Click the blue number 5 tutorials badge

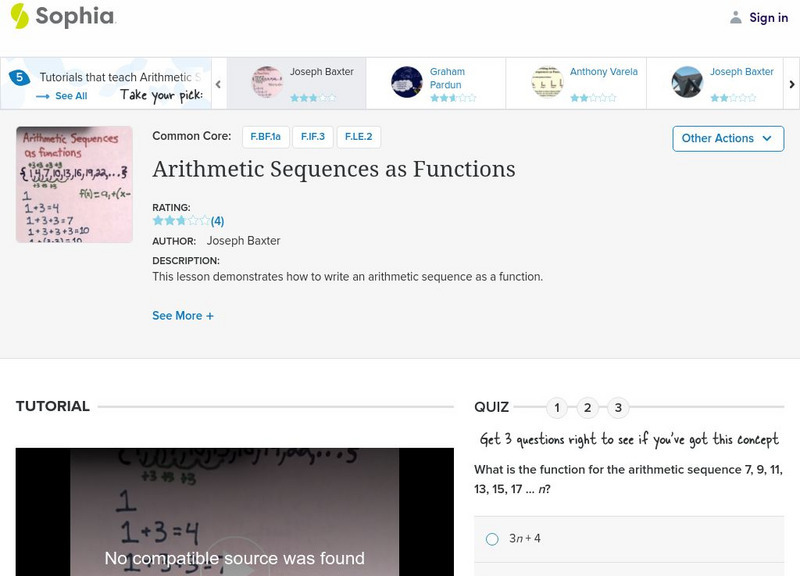coord(19,77)
